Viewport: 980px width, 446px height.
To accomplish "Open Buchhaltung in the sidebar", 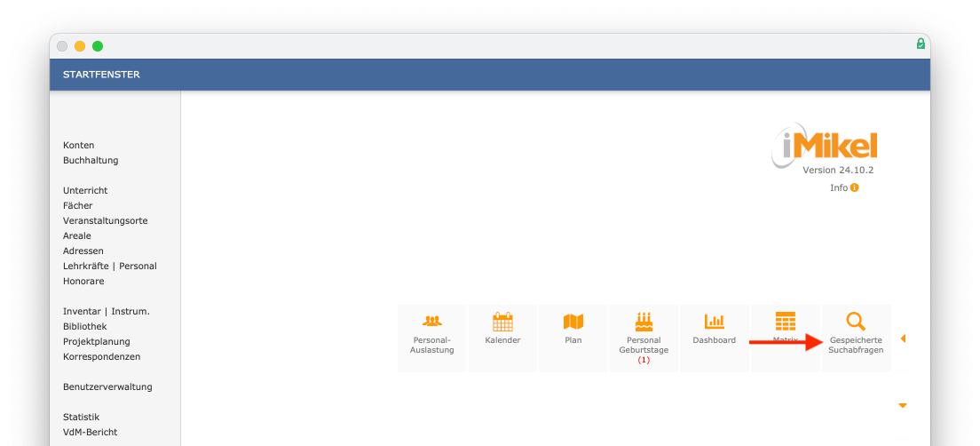I will coord(91,160).
